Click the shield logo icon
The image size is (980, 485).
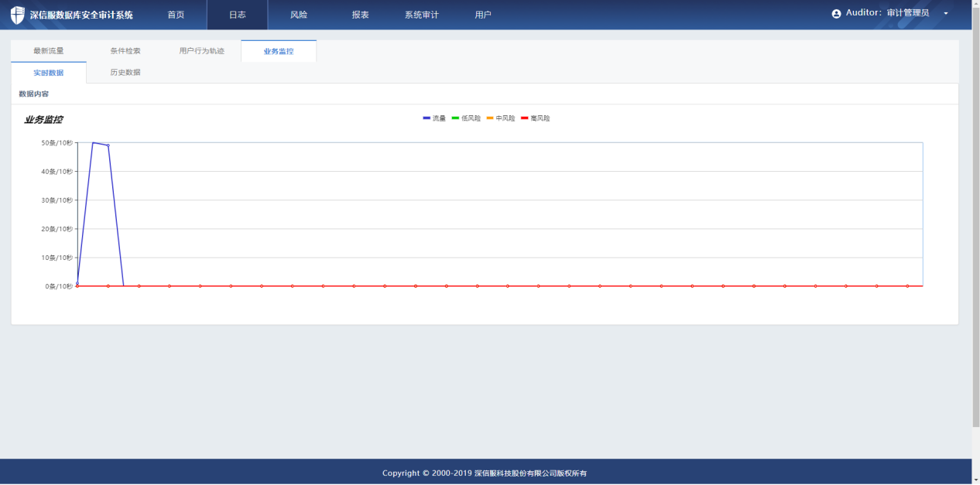click(18, 15)
